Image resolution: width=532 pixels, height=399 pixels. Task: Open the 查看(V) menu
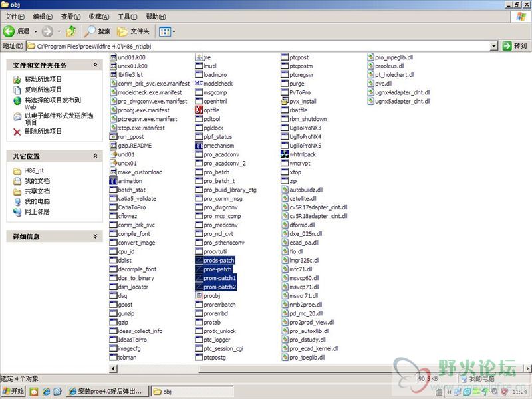70,16
